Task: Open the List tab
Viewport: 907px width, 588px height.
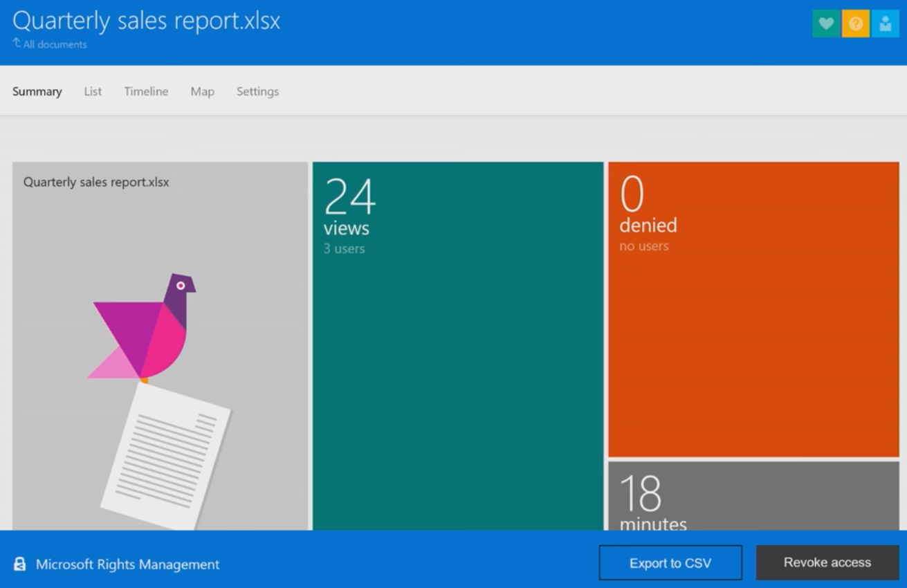Action: (93, 91)
